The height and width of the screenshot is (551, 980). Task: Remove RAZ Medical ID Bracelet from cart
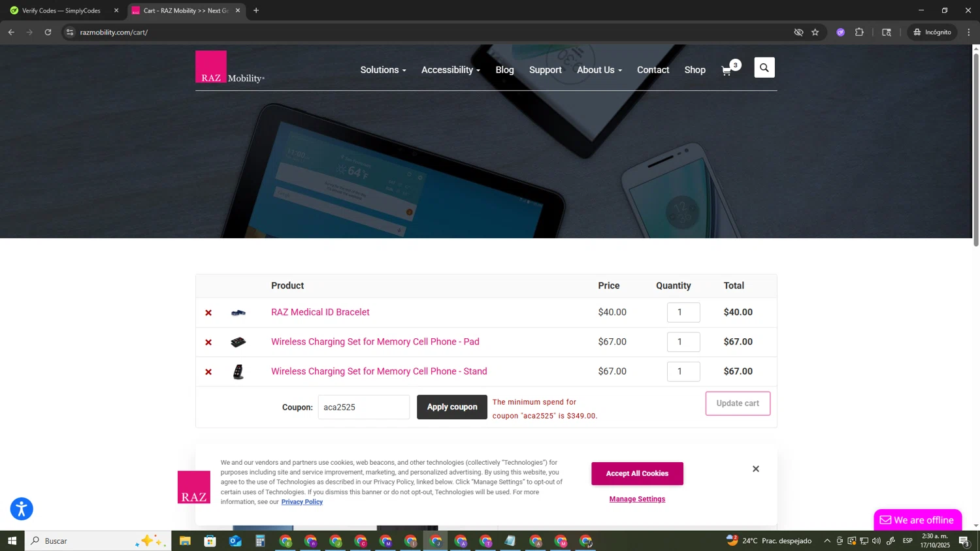(x=208, y=313)
